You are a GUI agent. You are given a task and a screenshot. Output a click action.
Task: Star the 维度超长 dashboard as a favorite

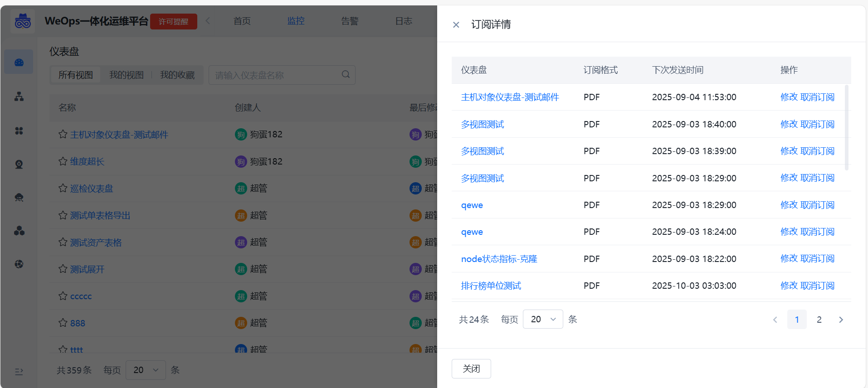[x=63, y=161]
